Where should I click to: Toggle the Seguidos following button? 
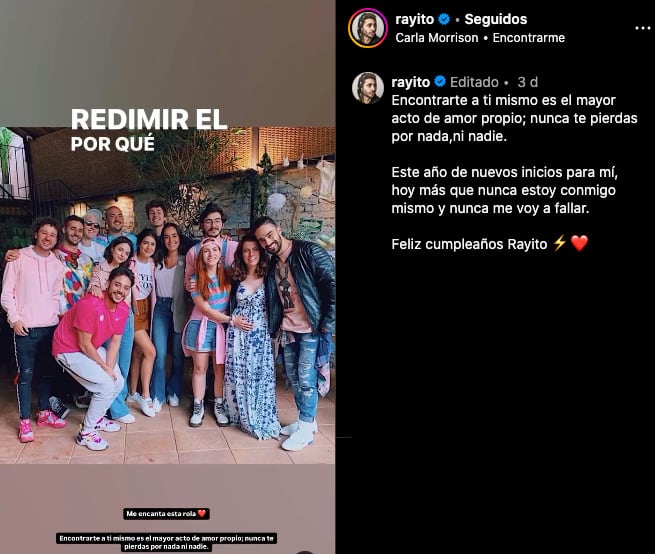point(495,19)
